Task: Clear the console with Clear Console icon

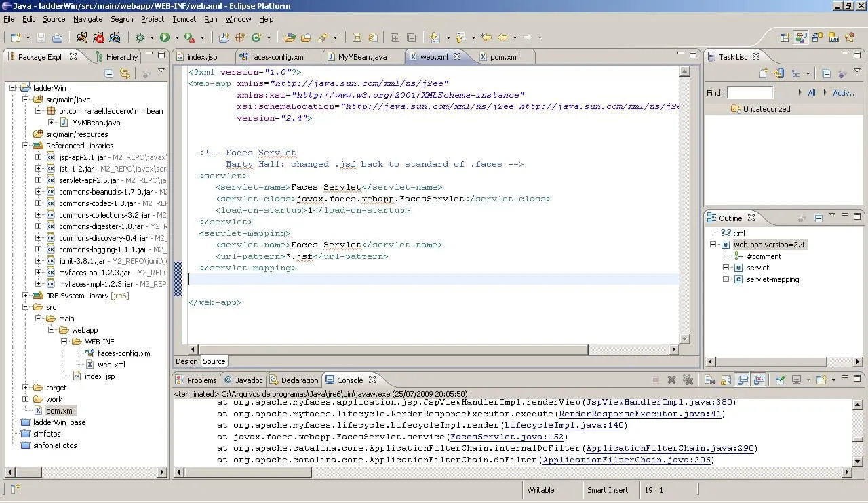Action: 709,380
